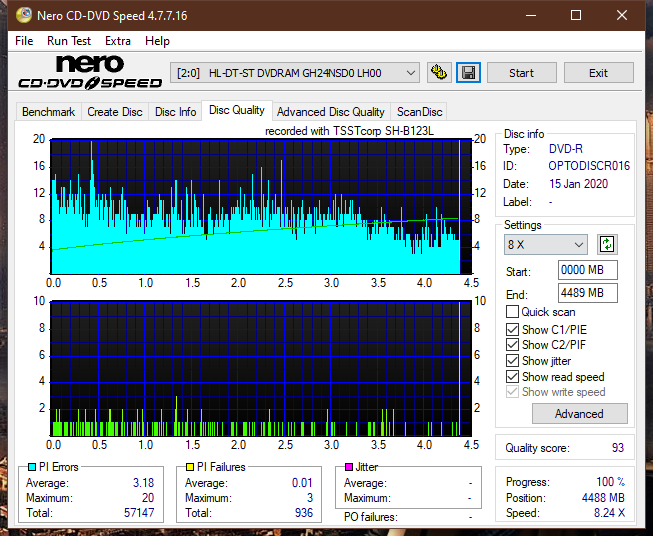Disable the Show read speed option
The height and width of the screenshot is (536, 653).
coord(513,377)
